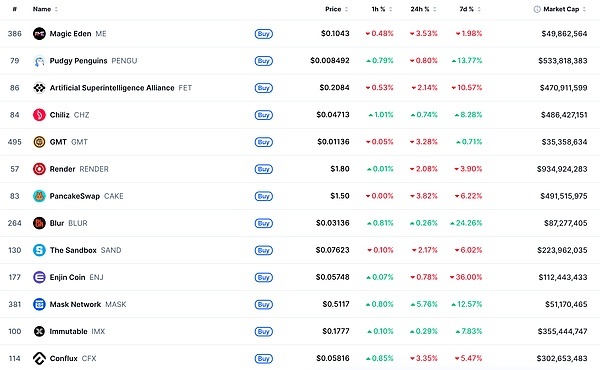Image resolution: width=600 pixels, height=370 pixels.
Task: Buy Immutable IMX
Action: coord(264,332)
